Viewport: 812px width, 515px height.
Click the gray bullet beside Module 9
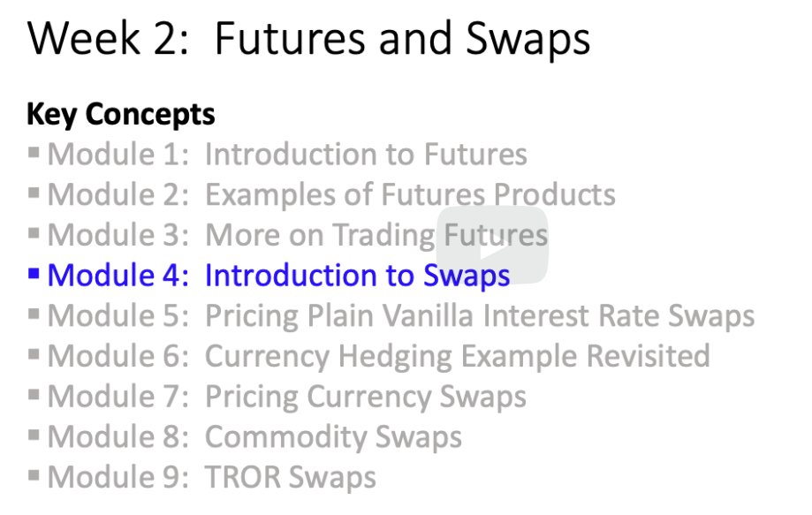(34, 476)
